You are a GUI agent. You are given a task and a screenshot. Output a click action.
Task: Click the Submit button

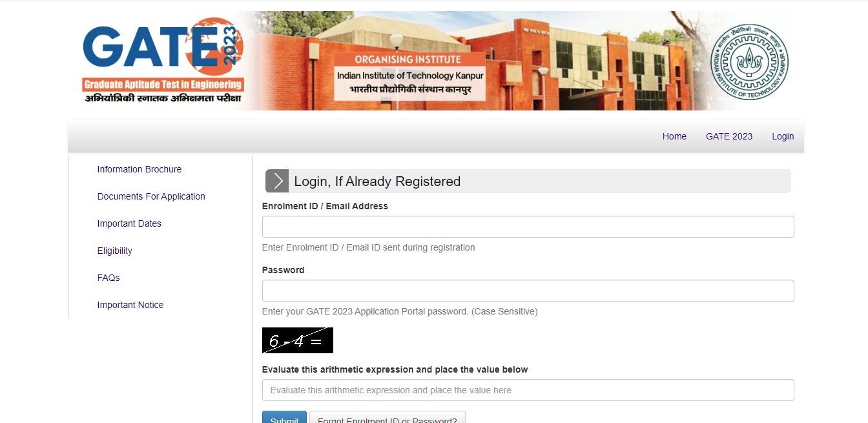pyautogui.click(x=284, y=417)
